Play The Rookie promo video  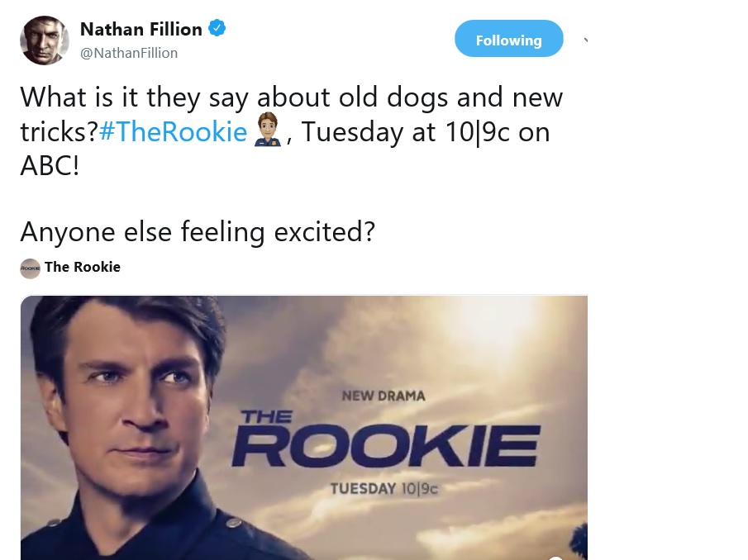304,428
